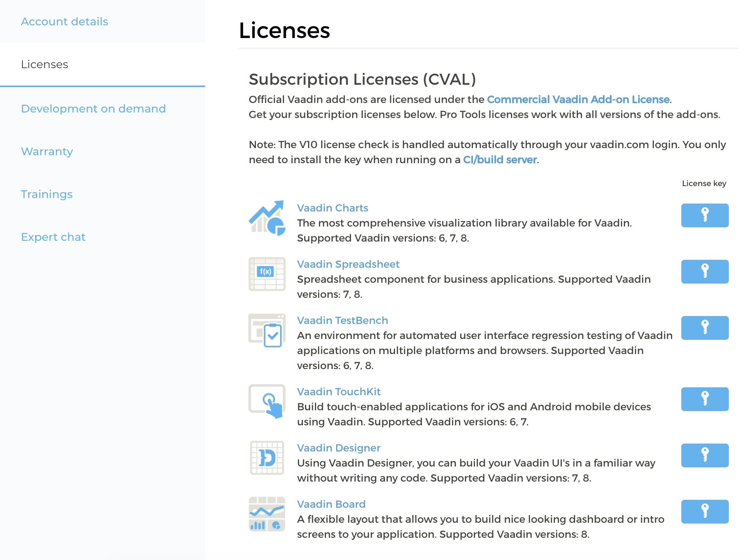Open the Vaadin Spreadsheet title link

(348, 264)
